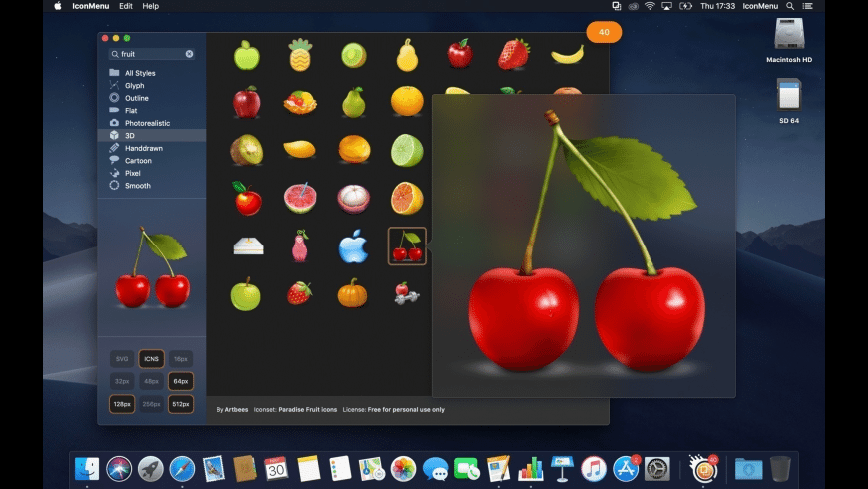Viewport: 868px width, 489px height.
Task: Filter by All Styles
Action: click(x=152, y=73)
